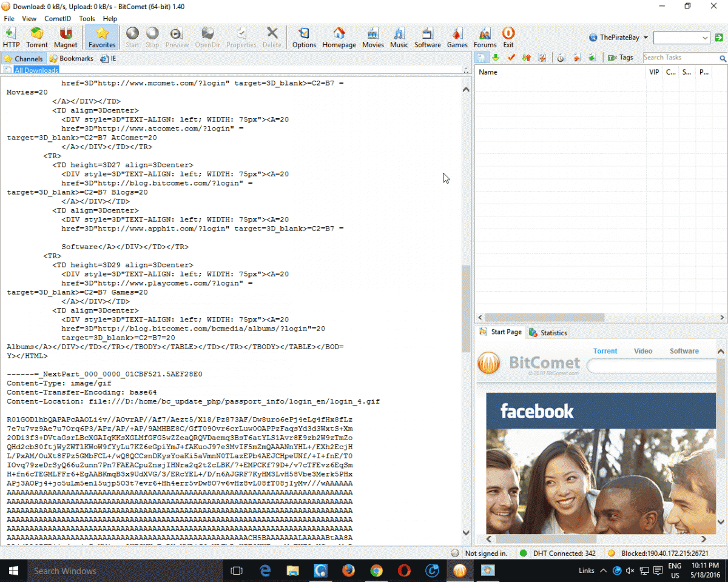Click the Search Tasks magnifier icon
Viewport: 728px width, 582px height.
(x=723, y=58)
